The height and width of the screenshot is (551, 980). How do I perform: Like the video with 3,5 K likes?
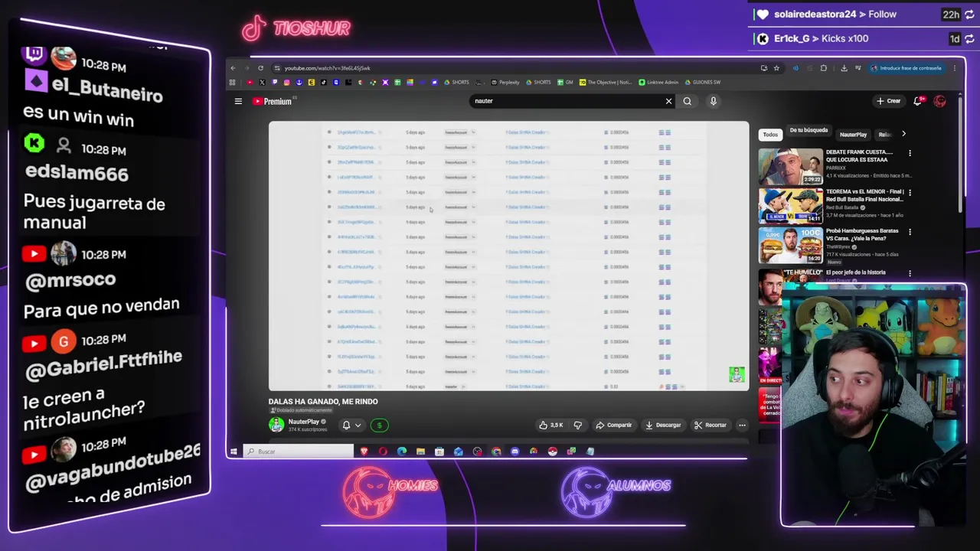(x=550, y=425)
